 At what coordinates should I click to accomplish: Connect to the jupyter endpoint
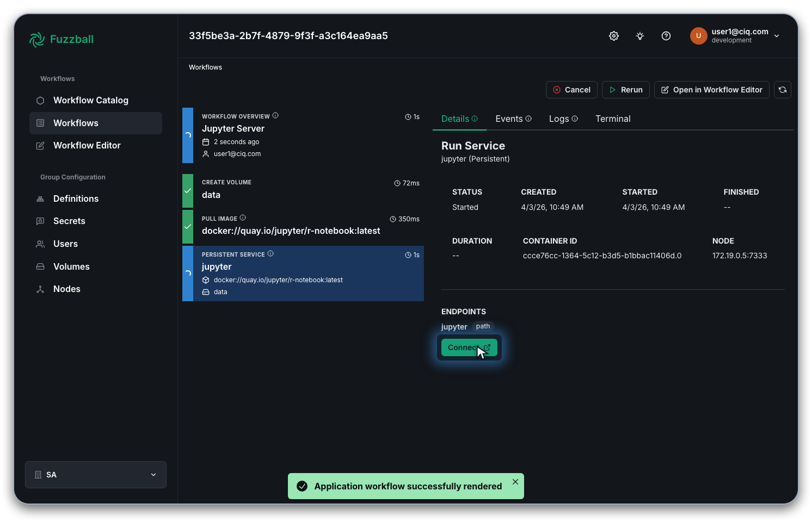[469, 347]
